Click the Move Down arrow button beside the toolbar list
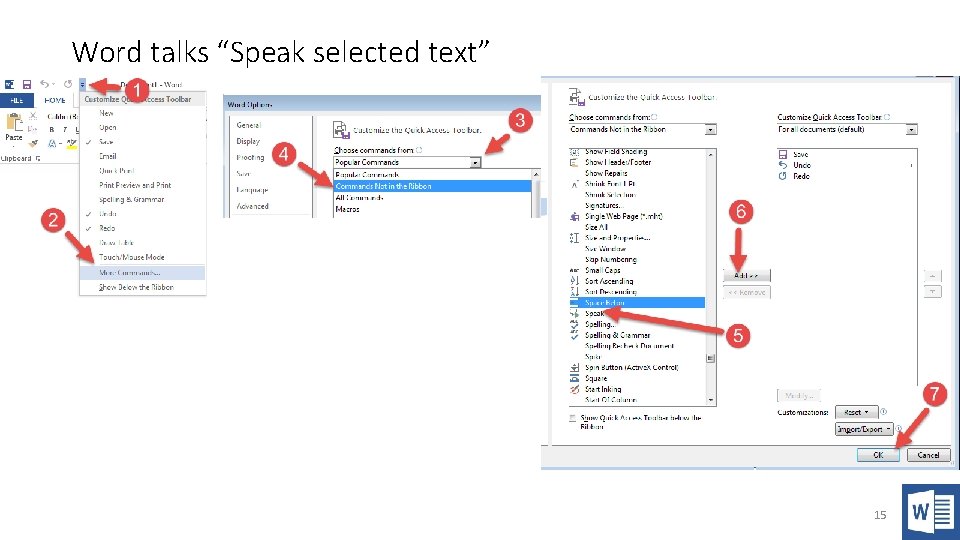Viewport: 960px width, 540px height. click(932, 292)
